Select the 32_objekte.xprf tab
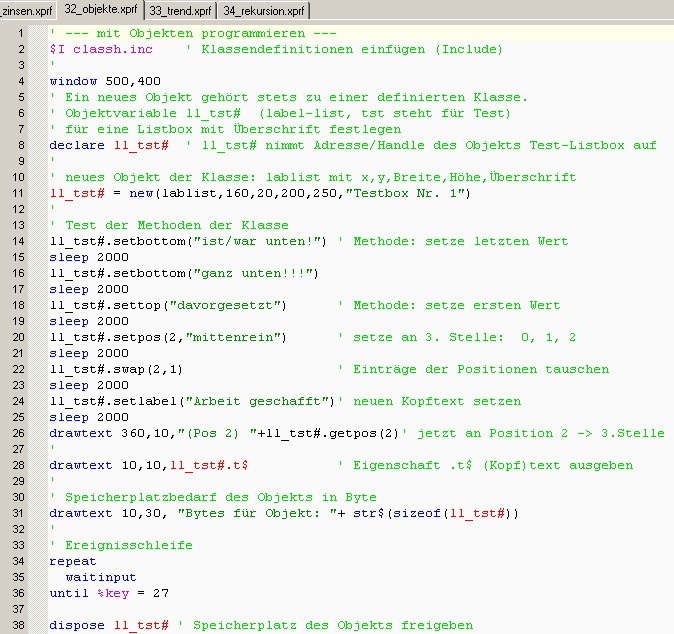 click(100, 9)
